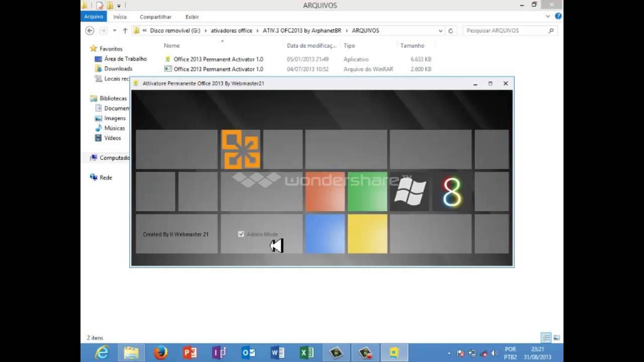Click the Pesquisar ARQUIVOS search field

click(510, 31)
